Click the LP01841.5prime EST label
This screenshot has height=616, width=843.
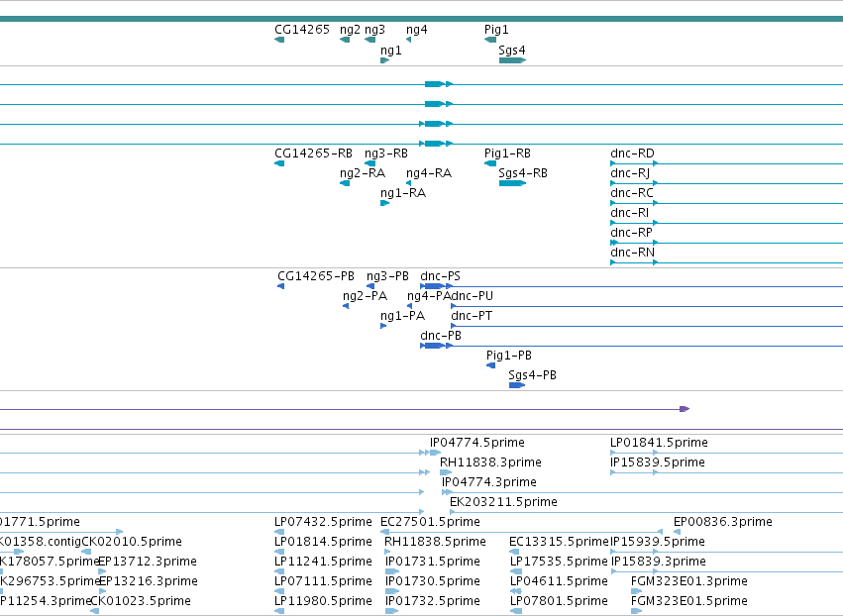[659, 443]
